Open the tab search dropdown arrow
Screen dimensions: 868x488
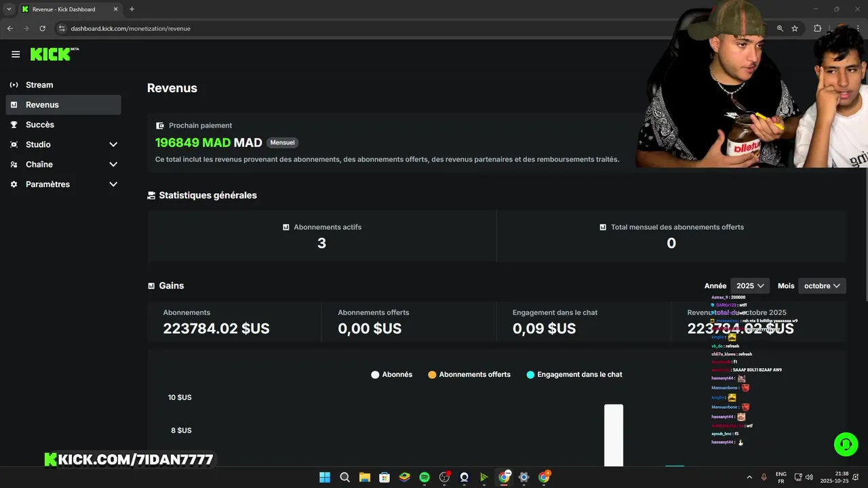(9, 9)
